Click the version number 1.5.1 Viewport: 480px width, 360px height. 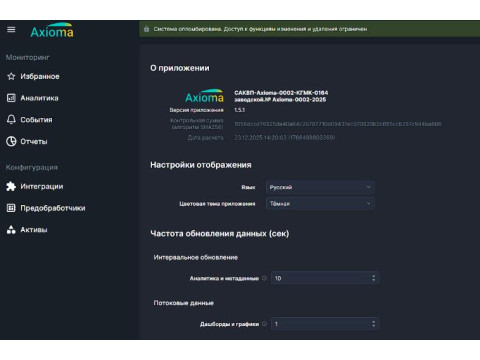[239, 110]
